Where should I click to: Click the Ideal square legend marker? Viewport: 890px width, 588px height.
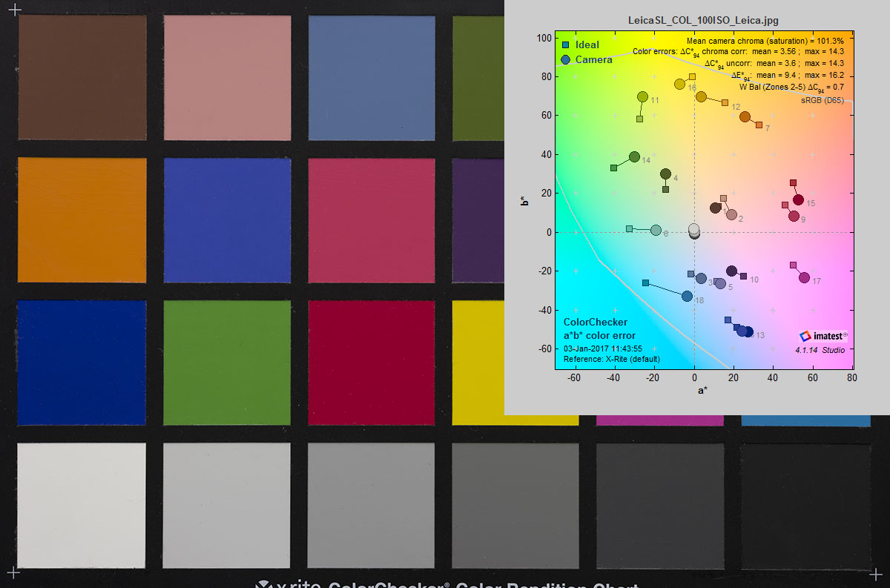coord(565,45)
